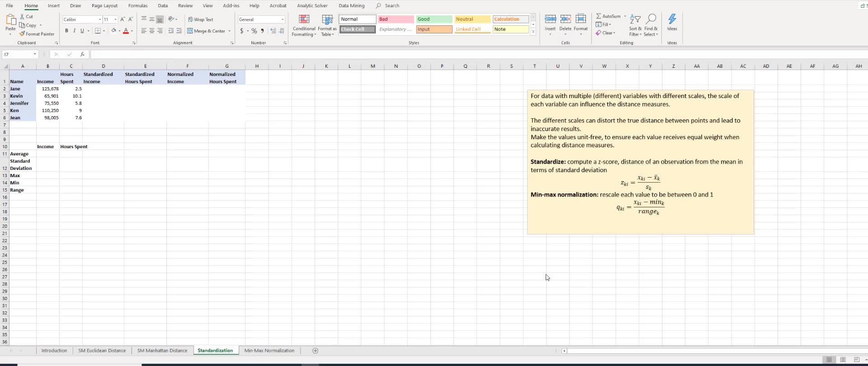The image size is (868, 366).
Task: Click the red font color swatch
Action: [x=126, y=31]
